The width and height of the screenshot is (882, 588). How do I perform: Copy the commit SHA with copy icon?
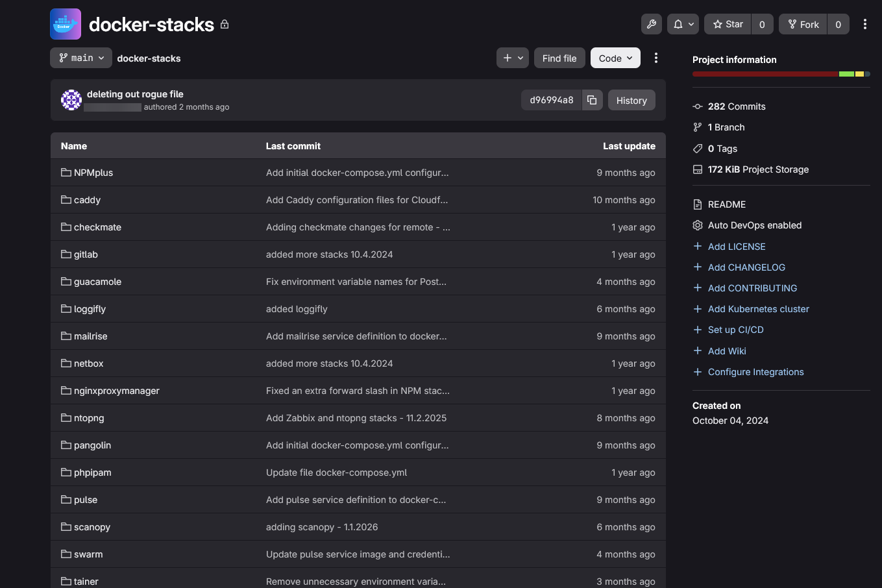[592, 100]
